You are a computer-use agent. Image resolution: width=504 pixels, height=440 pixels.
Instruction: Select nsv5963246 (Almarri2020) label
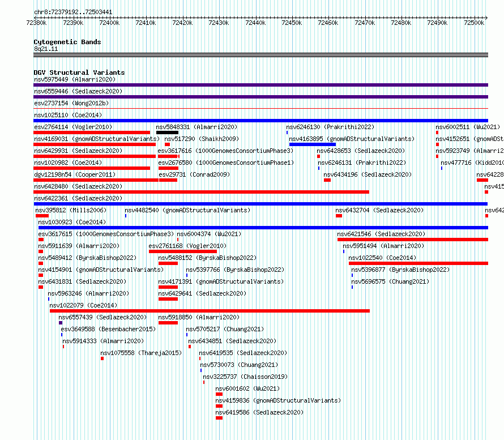pyautogui.click(x=88, y=293)
